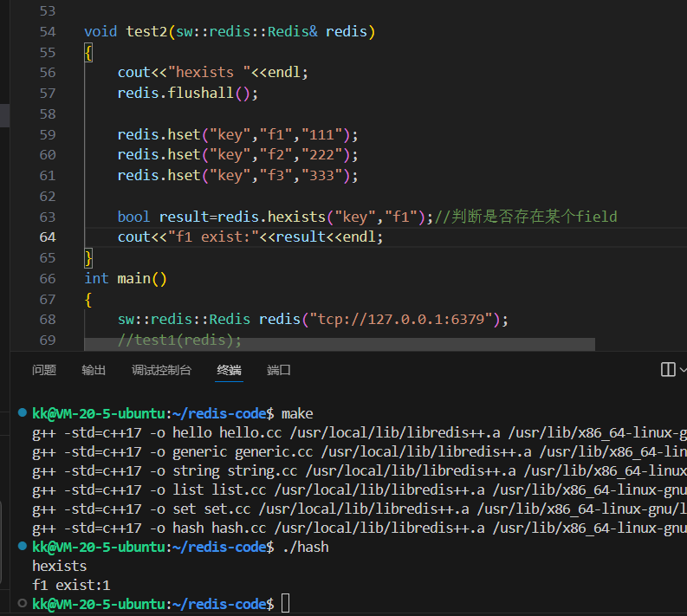This screenshot has width=687, height=616.
Task: Click the "f2","222" hset line
Action: 238,155
